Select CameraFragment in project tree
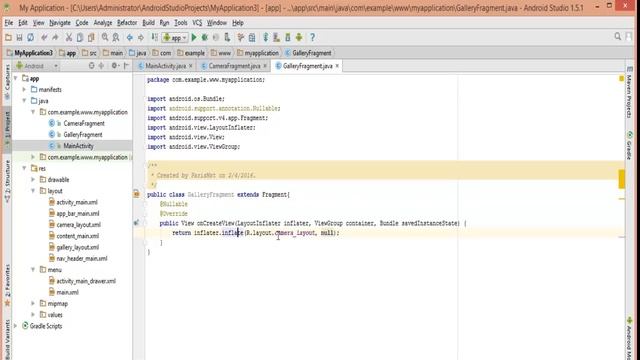 tap(84, 123)
